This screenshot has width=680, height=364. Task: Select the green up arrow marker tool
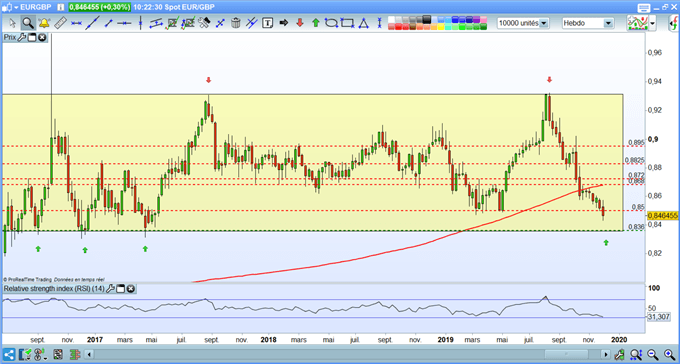(x=316, y=23)
